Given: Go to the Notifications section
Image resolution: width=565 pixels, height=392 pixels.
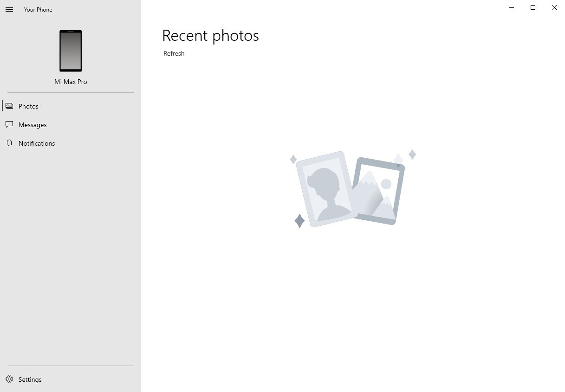Looking at the screenshot, I should pyautogui.click(x=37, y=143).
